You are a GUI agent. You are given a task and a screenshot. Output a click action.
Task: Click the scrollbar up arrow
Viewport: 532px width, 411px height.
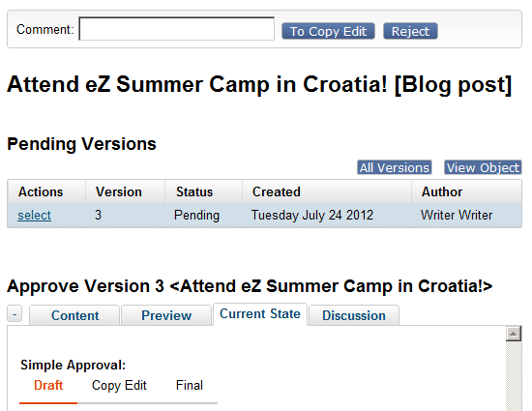pos(514,334)
